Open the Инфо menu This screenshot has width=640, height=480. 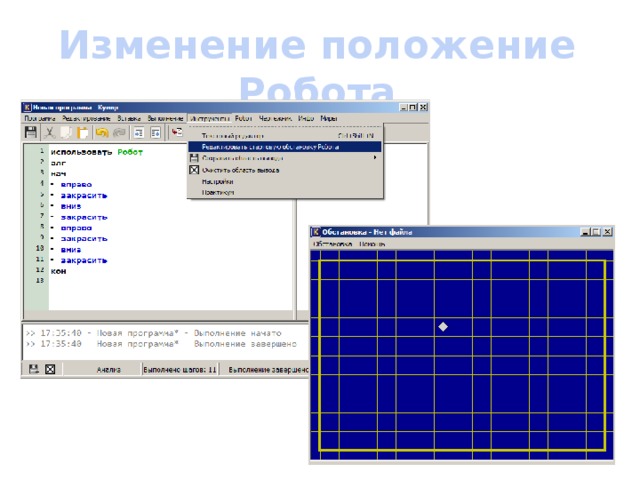tap(306, 118)
